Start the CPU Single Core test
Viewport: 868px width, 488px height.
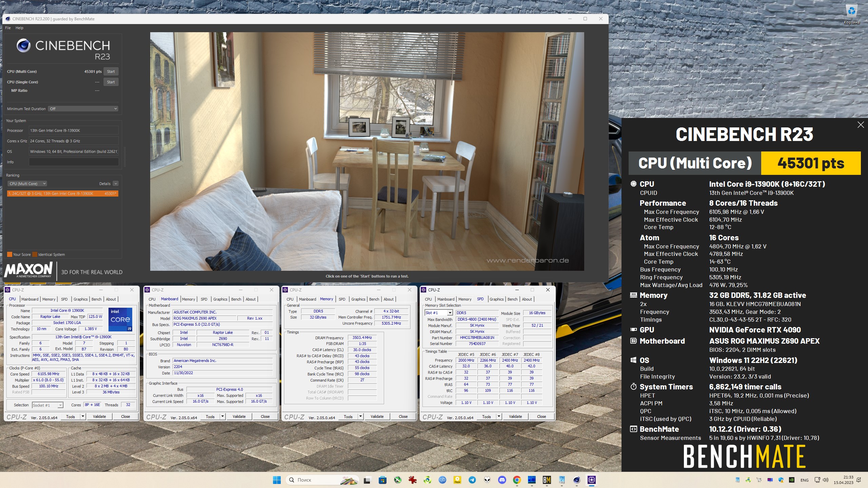[111, 82]
